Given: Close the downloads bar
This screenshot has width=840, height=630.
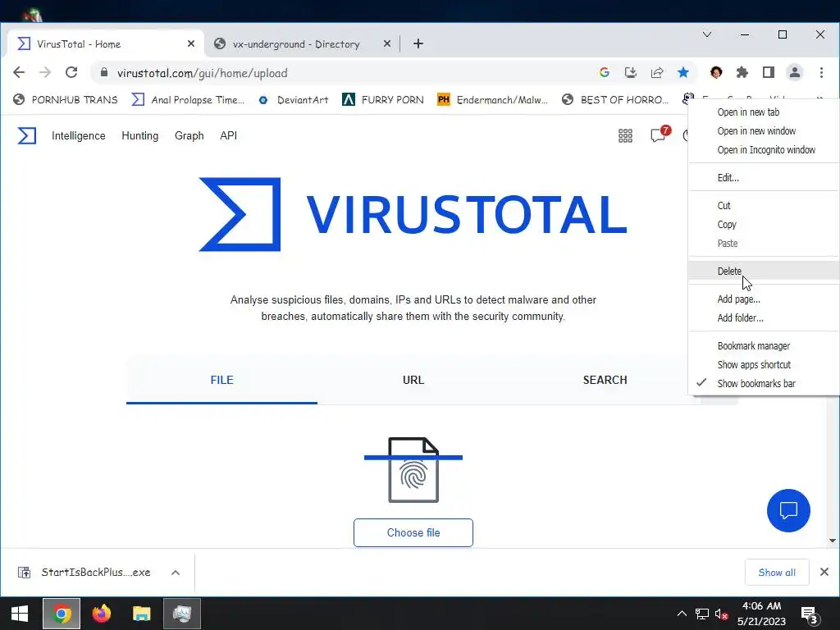Looking at the screenshot, I should pyautogui.click(x=824, y=572).
